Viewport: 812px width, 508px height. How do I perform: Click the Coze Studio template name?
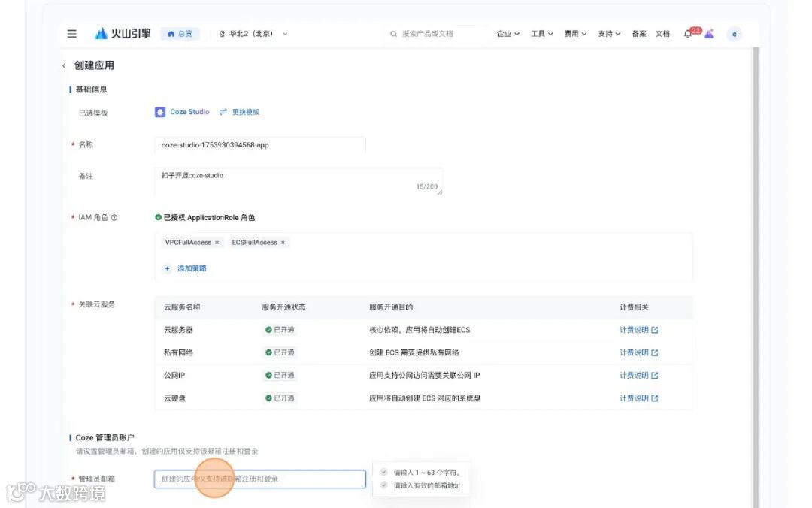click(189, 112)
